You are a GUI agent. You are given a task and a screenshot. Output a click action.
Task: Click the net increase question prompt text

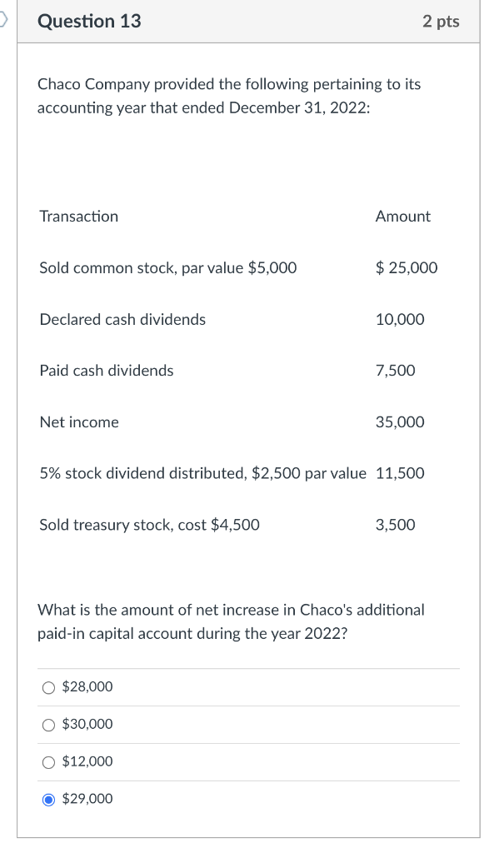pos(231,621)
